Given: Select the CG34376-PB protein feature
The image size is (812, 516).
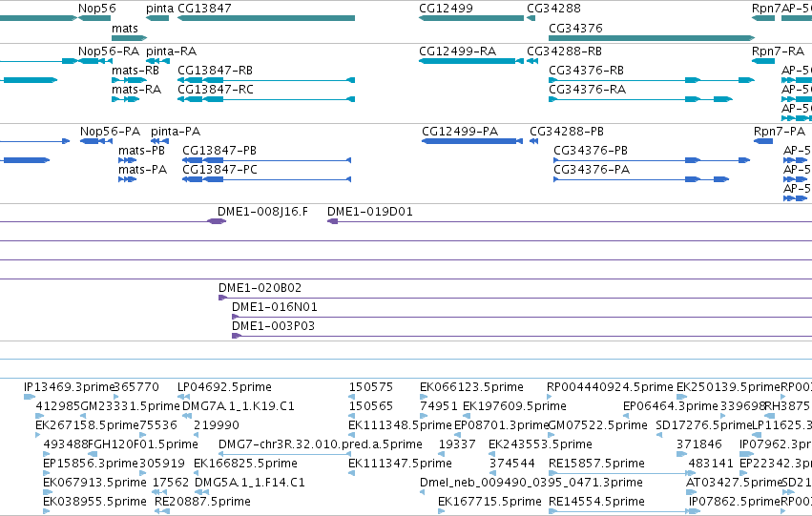Looking at the screenshot, I should pos(652,160).
